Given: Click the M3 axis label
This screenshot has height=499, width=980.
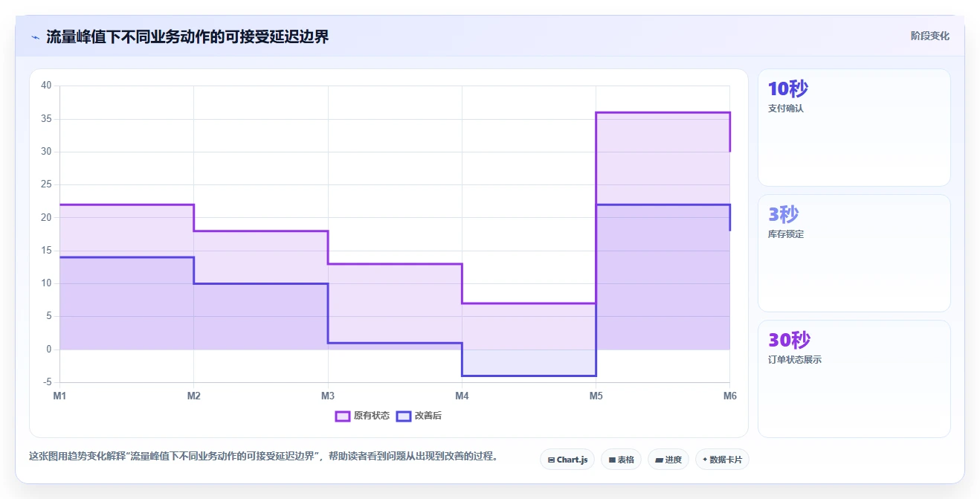Looking at the screenshot, I should click(328, 396).
